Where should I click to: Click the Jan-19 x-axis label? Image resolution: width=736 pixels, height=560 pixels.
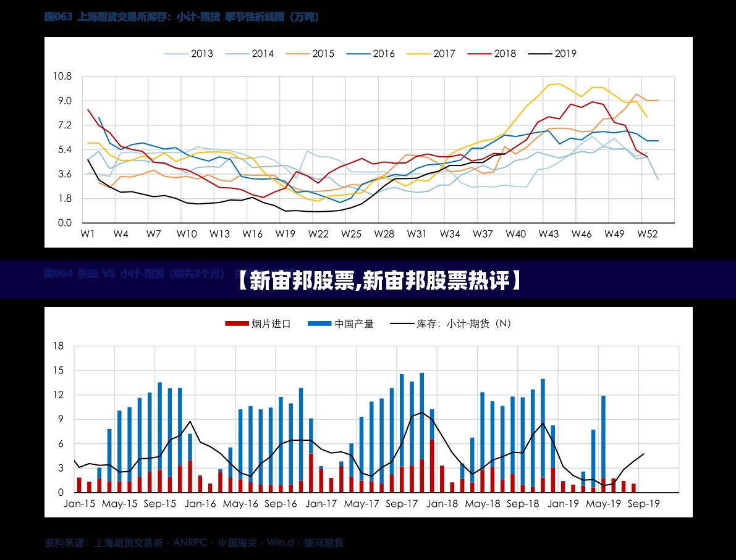563,504
